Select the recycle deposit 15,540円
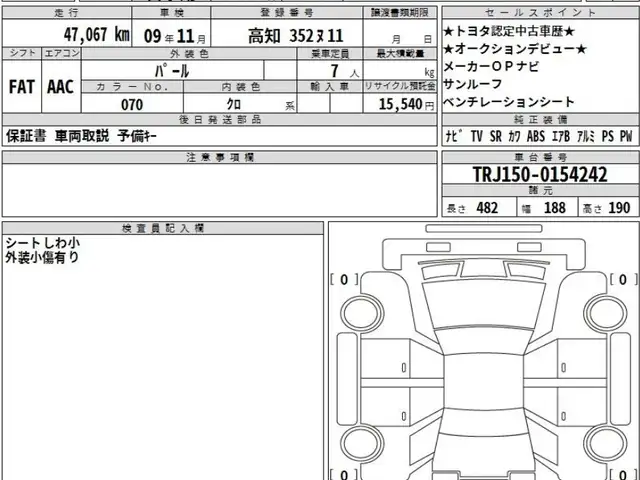The height and width of the screenshot is (480, 640). (407, 104)
